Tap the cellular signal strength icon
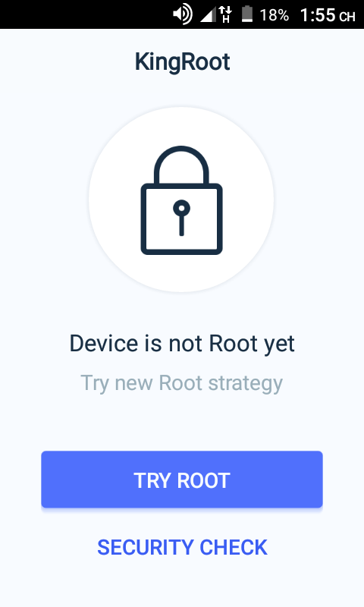Screen dimensions: 364x607 coord(208,15)
